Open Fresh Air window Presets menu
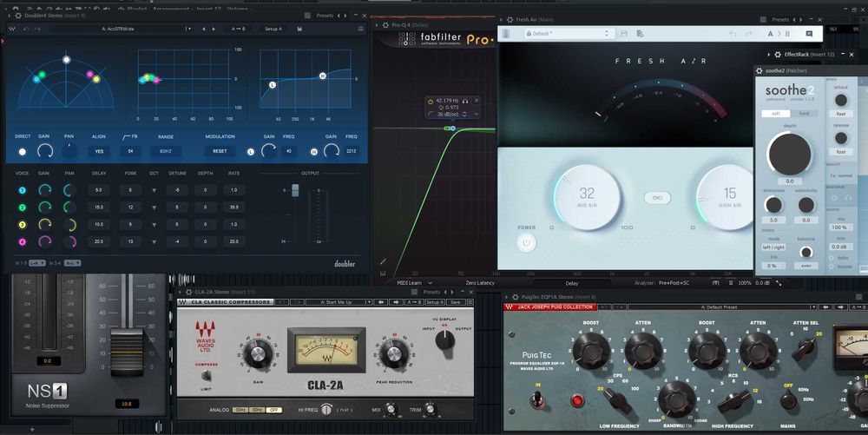The width and height of the screenshot is (868, 435). click(780, 19)
